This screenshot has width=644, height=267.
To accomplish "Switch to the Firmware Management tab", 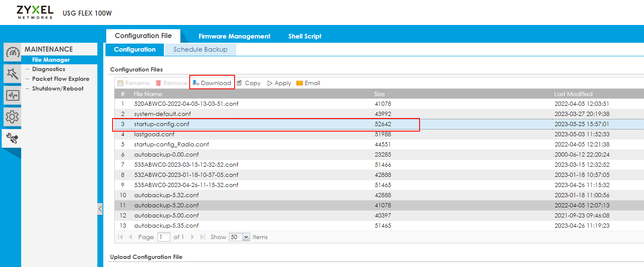I will tap(234, 36).
